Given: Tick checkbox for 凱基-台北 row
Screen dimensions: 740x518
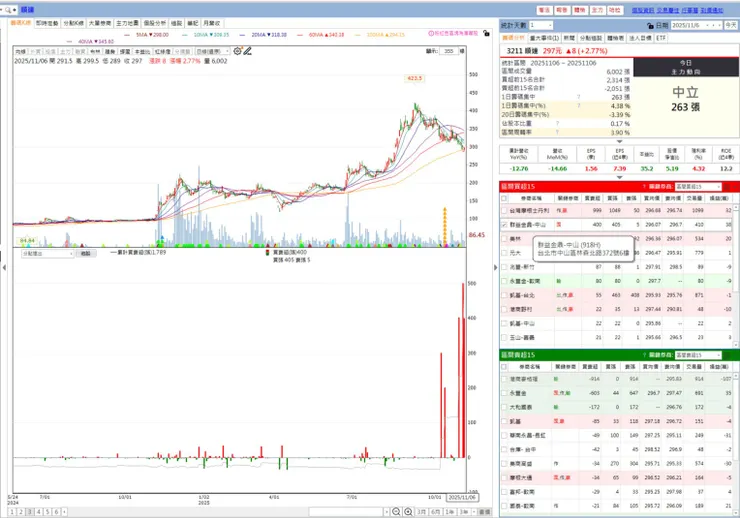Looking at the screenshot, I should coord(504,295).
